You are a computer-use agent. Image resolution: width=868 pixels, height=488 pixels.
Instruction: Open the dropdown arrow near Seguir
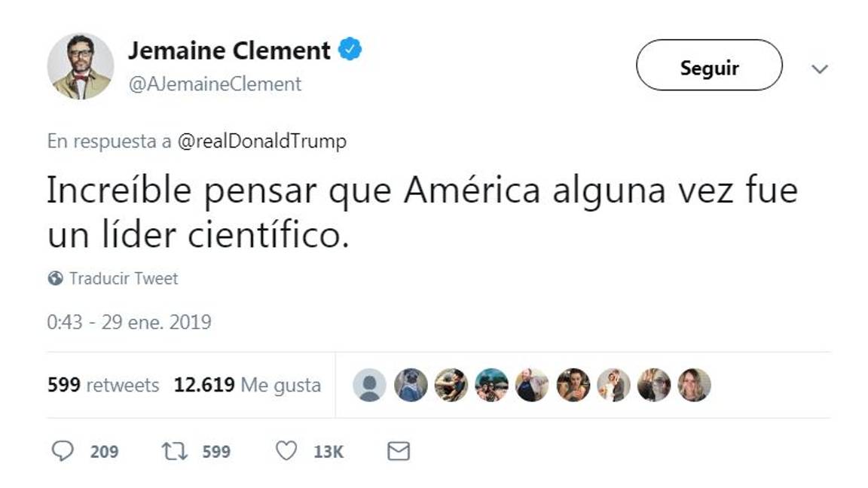pos(821,66)
